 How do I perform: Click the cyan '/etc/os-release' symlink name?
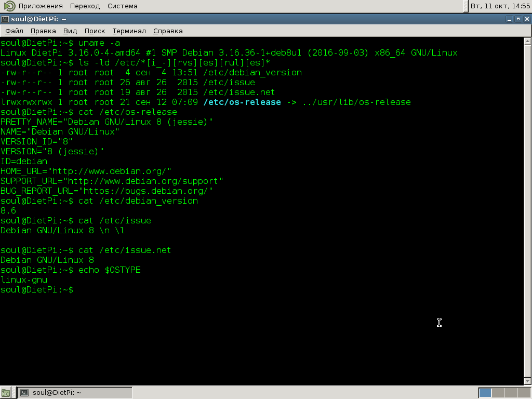click(x=242, y=102)
